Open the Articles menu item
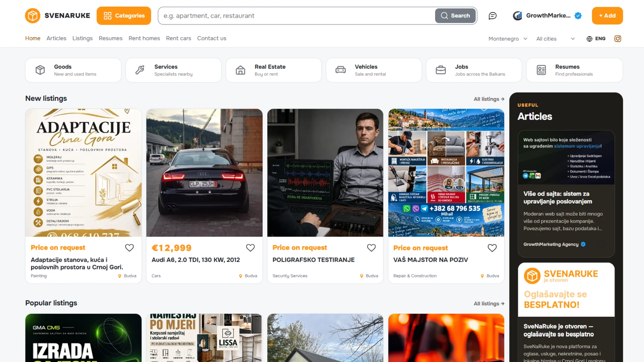The image size is (644, 362). click(x=56, y=38)
